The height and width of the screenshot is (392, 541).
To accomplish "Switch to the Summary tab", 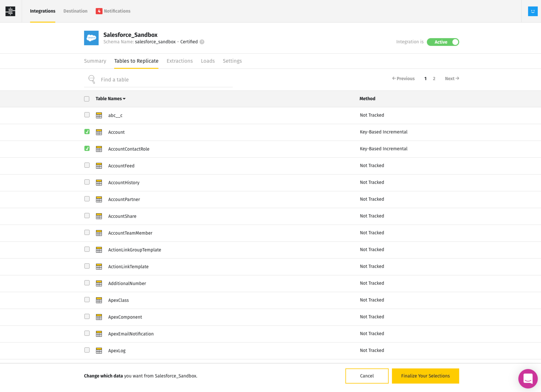I will (x=95, y=61).
